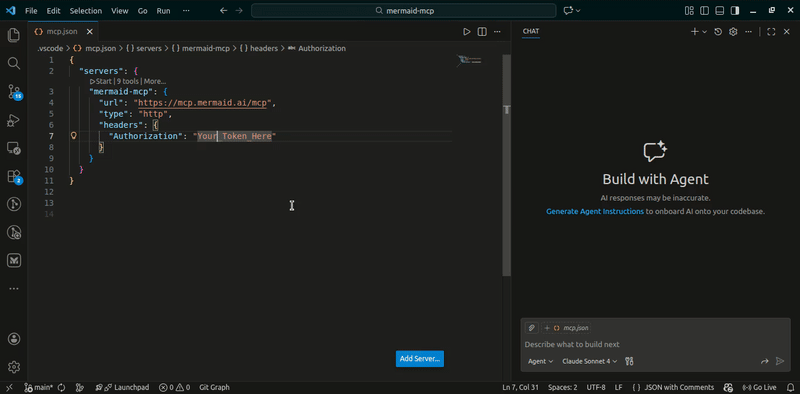The width and height of the screenshot is (800, 394).
Task: Attach context with paperclip icon
Action: pos(531,328)
